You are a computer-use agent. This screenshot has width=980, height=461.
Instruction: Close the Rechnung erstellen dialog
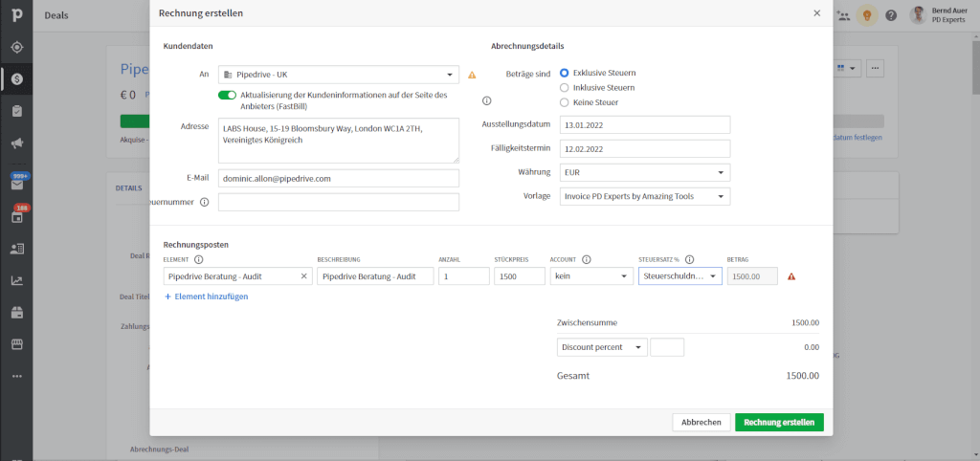(x=817, y=13)
